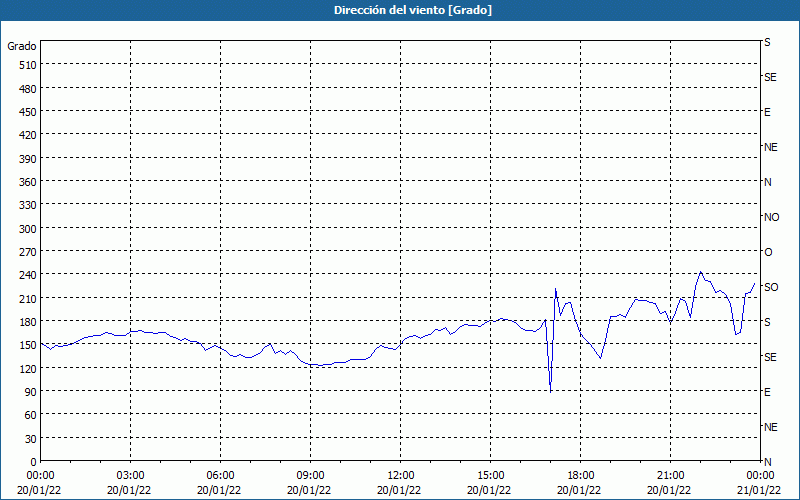Pick the 270 degree axis label
The width and height of the screenshot is (800, 500).
(29, 252)
